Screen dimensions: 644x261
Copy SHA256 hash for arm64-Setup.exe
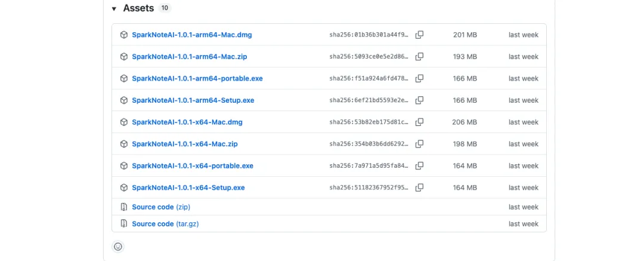[x=419, y=100]
